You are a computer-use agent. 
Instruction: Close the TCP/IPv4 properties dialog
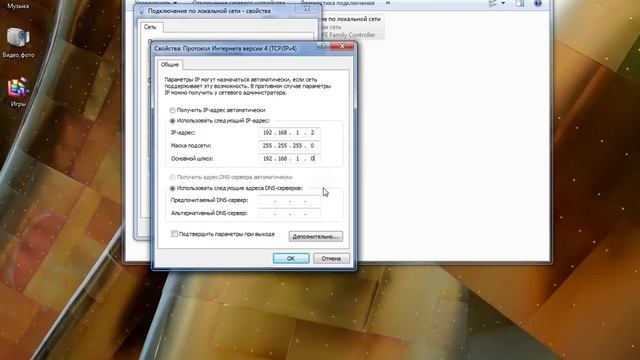tap(342, 46)
